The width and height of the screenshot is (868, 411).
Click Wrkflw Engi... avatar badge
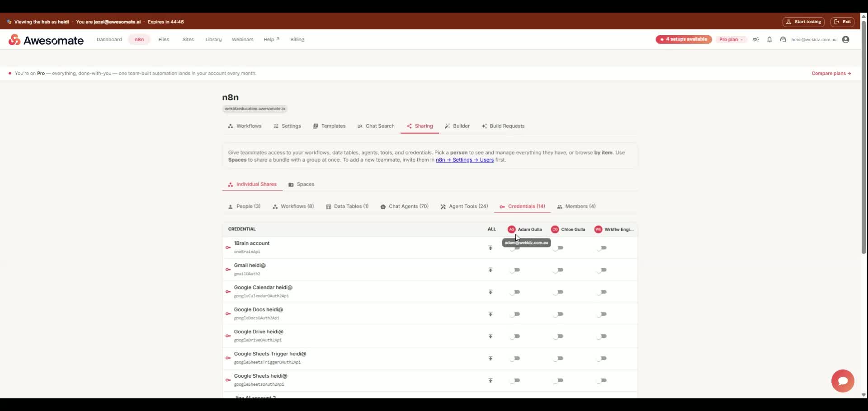coord(599,229)
